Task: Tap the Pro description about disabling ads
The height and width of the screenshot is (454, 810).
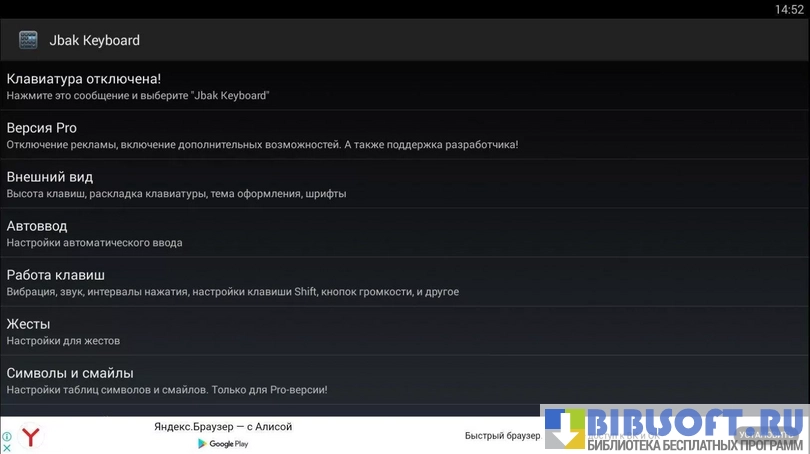Action: (x=262, y=145)
